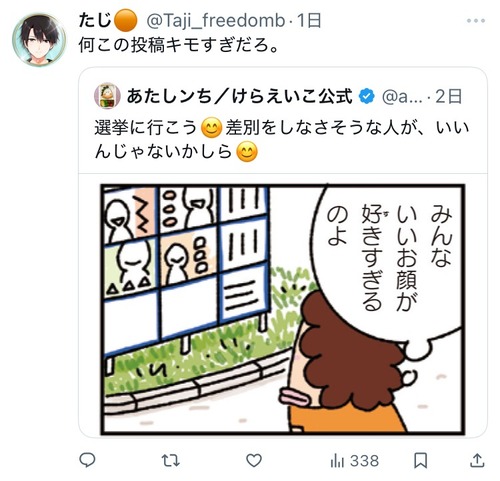Open the reply comment icon
Screen dimensions: 500x481
[87, 460]
